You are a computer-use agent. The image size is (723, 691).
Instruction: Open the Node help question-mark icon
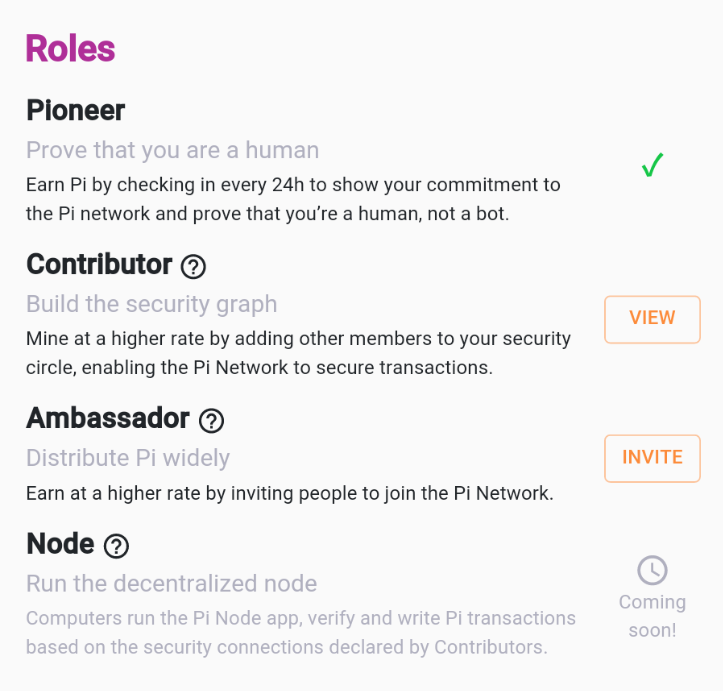click(116, 546)
